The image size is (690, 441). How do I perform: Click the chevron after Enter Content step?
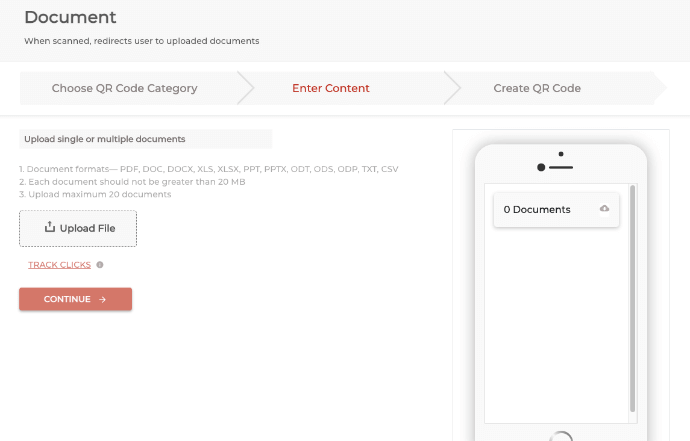[452, 88]
